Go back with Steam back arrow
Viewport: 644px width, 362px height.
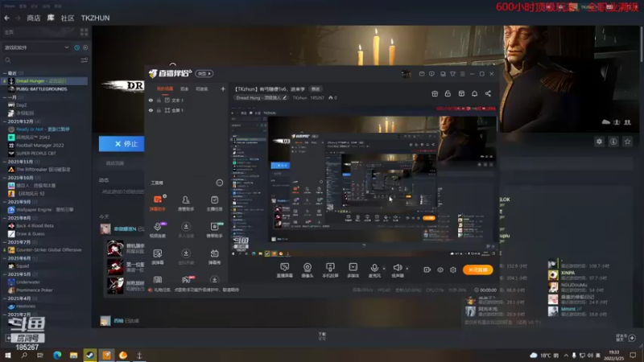click(7, 18)
